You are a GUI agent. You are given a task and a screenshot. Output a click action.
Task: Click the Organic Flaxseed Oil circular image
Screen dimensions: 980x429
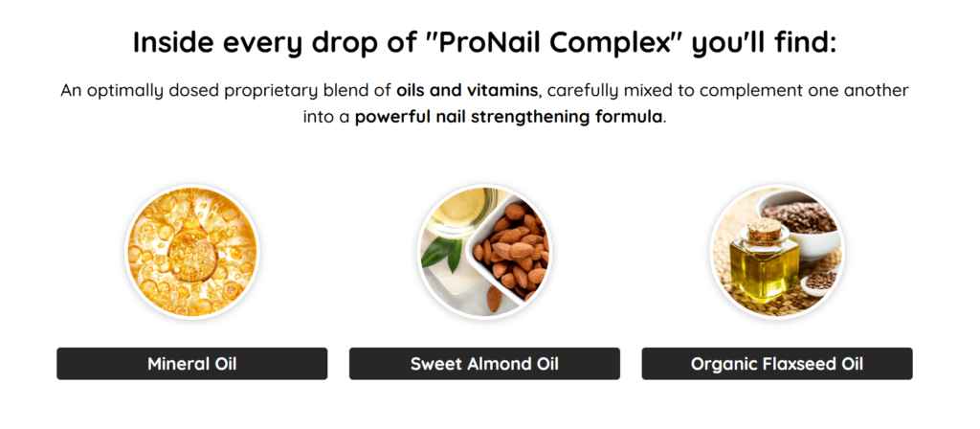776,251
